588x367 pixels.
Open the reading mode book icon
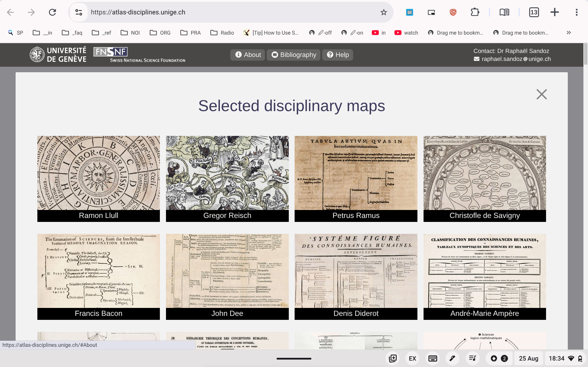pos(504,12)
